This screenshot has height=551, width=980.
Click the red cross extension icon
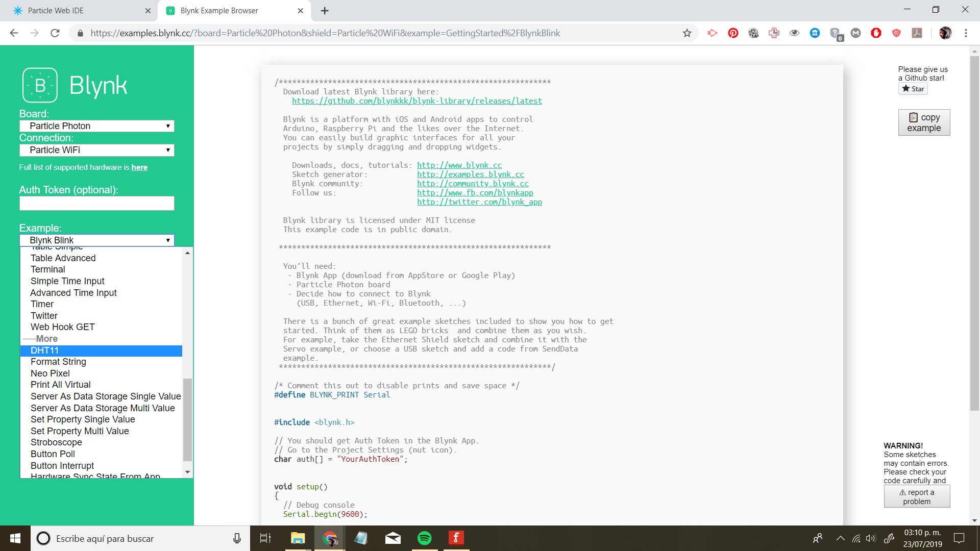pyautogui.click(x=774, y=33)
